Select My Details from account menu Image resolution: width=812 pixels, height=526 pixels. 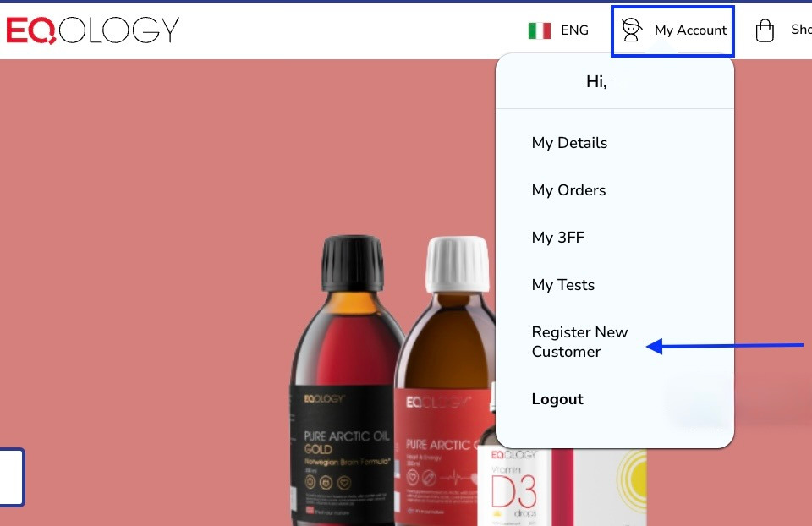pos(569,144)
